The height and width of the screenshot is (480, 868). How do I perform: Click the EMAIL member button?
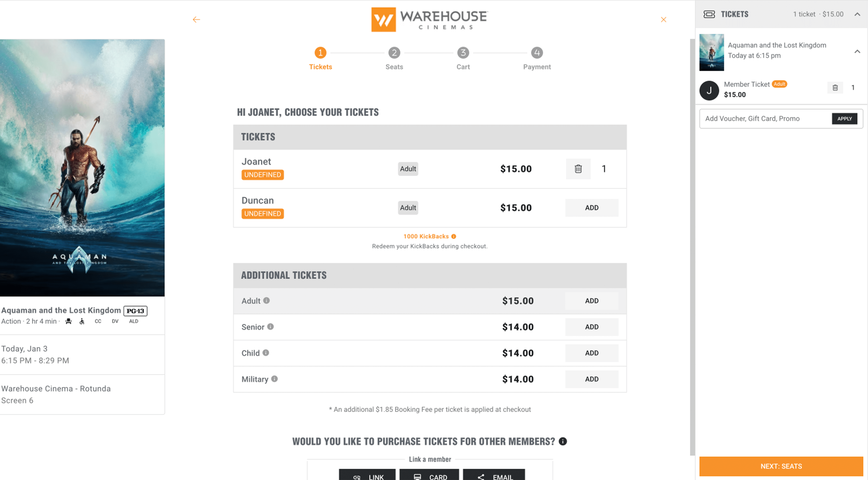(x=494, y=475)
